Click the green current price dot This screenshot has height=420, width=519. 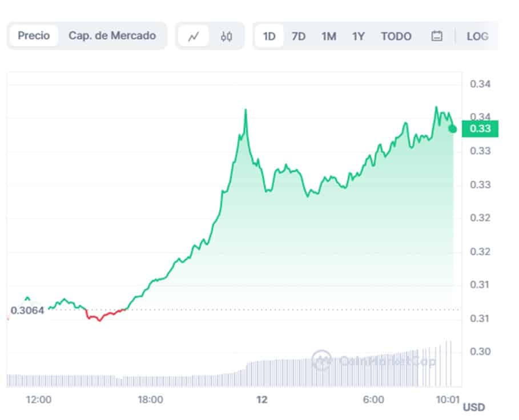point(452,129)
